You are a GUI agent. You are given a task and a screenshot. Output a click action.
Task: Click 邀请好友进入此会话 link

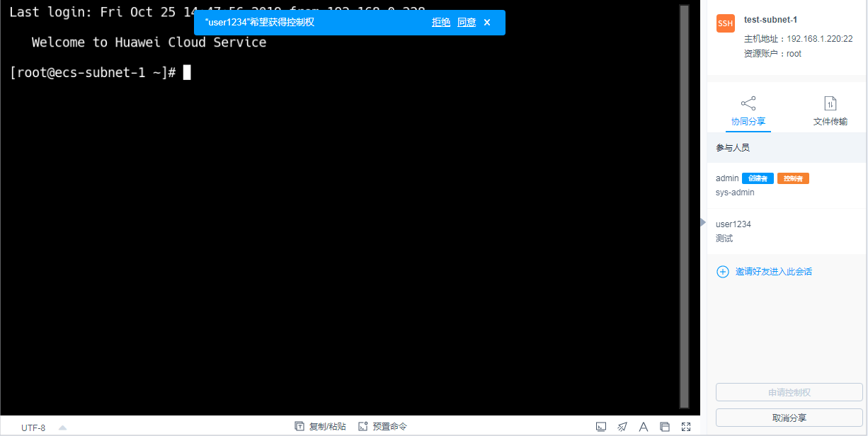coord(774,272)
